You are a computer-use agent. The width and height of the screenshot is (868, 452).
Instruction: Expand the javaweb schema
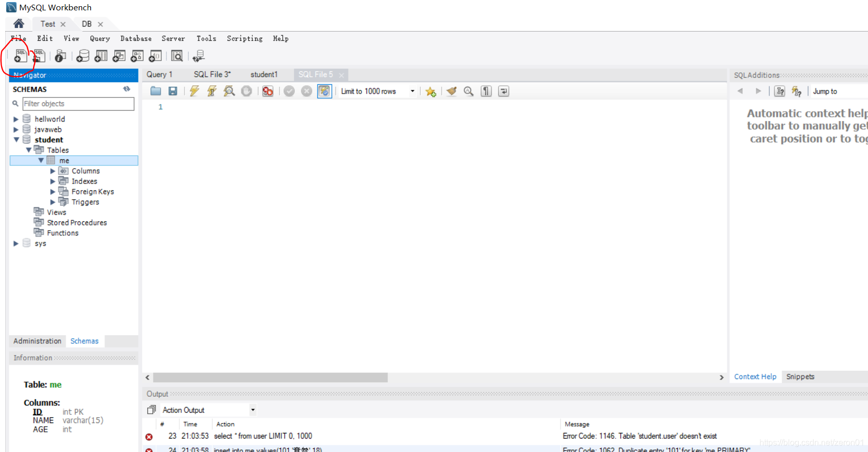(x=16, y=129)
